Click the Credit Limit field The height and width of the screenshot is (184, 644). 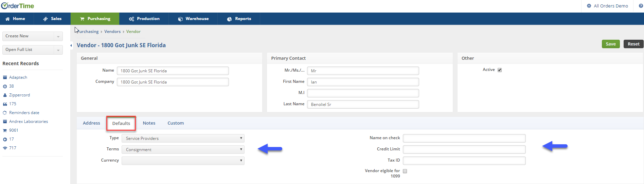(x=464, y=149)
